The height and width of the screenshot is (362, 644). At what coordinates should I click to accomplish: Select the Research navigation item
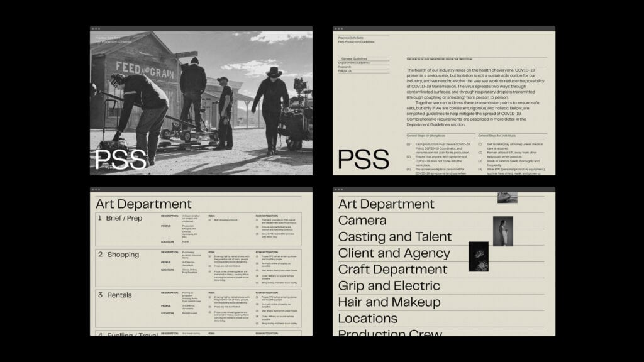coord(345,67)
